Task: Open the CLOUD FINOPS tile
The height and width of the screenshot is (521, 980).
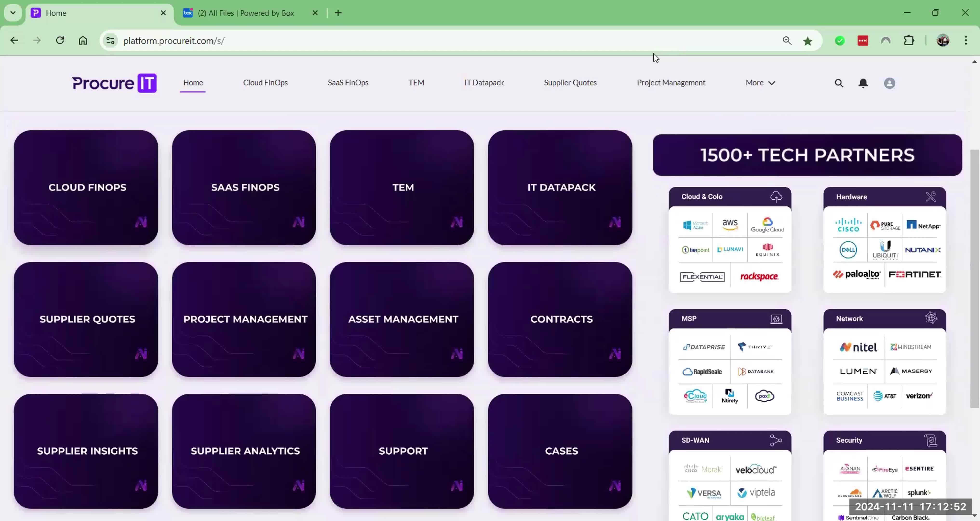Action: click(x=86, y=187)
